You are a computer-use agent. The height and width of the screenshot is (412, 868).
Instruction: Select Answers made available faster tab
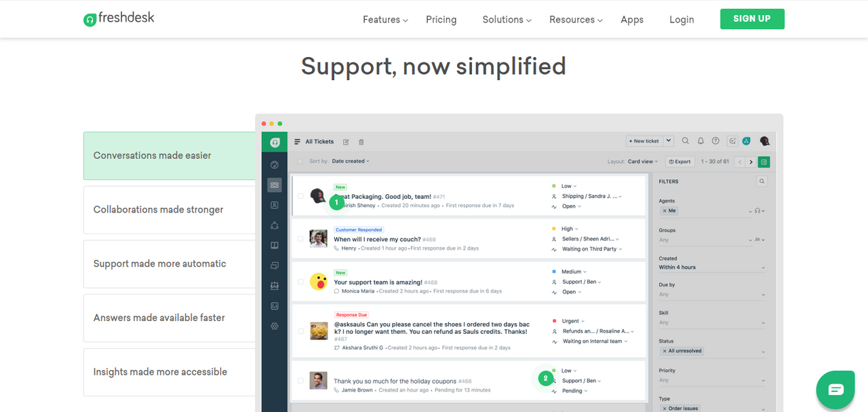170,318
